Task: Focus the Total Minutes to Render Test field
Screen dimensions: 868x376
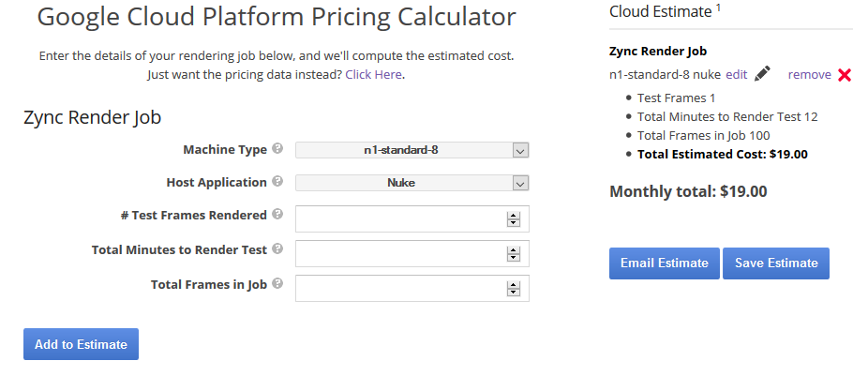Action: (412, 253)
